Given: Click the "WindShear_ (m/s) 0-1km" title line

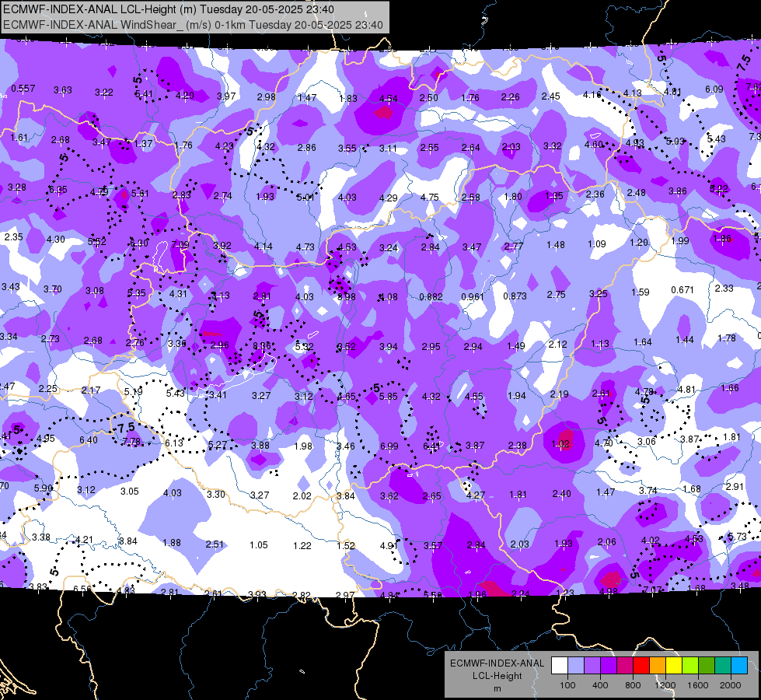Looking at the screenshot, I should pyautogui.click(x=193, y=25).
